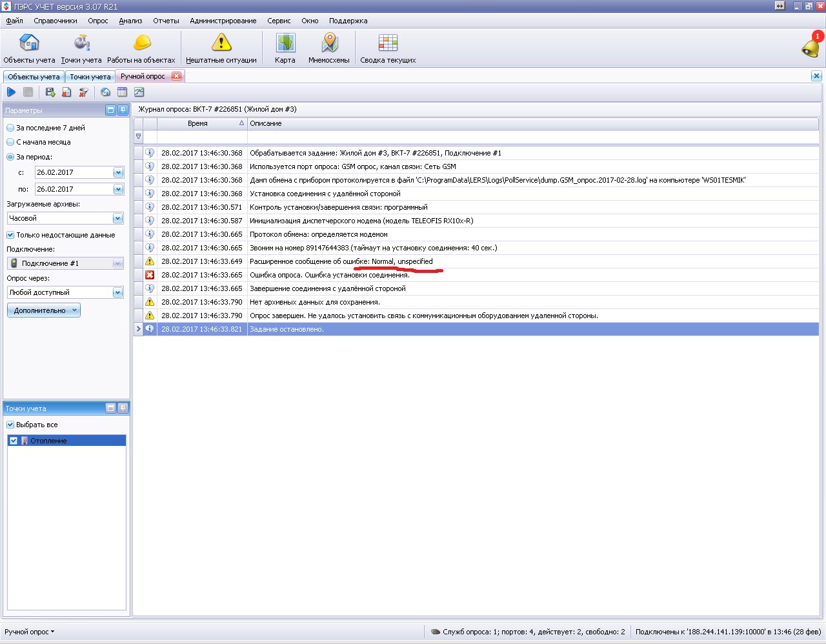Close the Ручной опрос tab
The width and height of the screenshot is (826, 644).
click(176, 76)
